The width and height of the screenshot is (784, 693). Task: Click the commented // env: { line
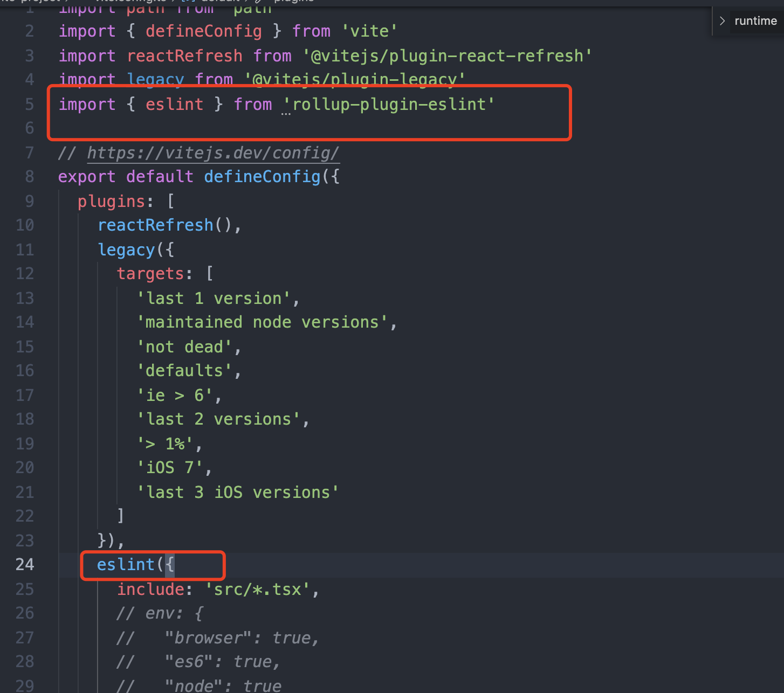point(160,613)
